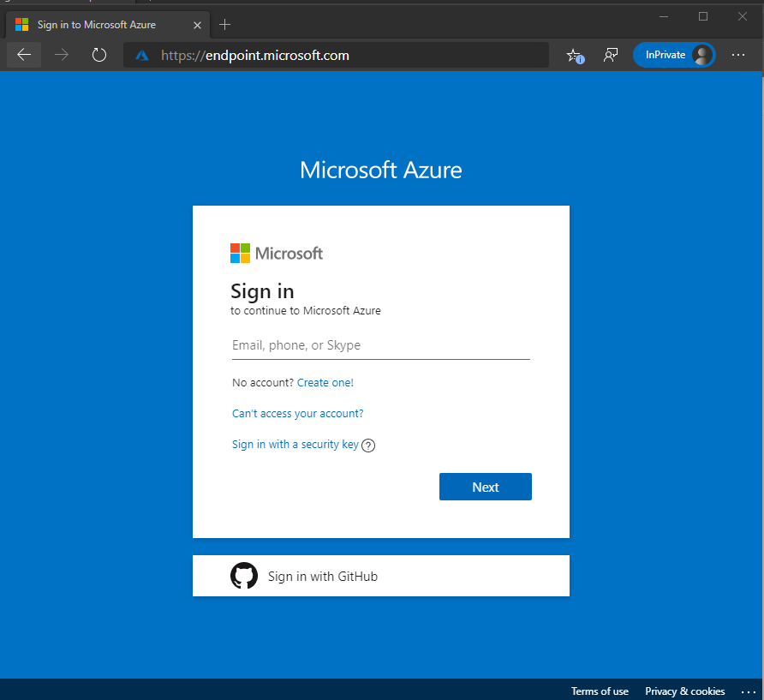Expand the footer ellipsis more options
The image size is (764, 700).
[749, 691]
